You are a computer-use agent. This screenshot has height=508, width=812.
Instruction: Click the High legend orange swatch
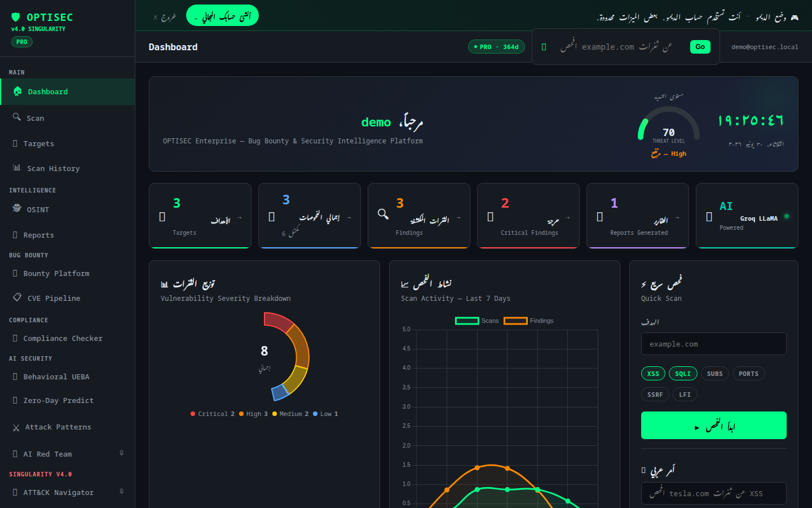241,414
